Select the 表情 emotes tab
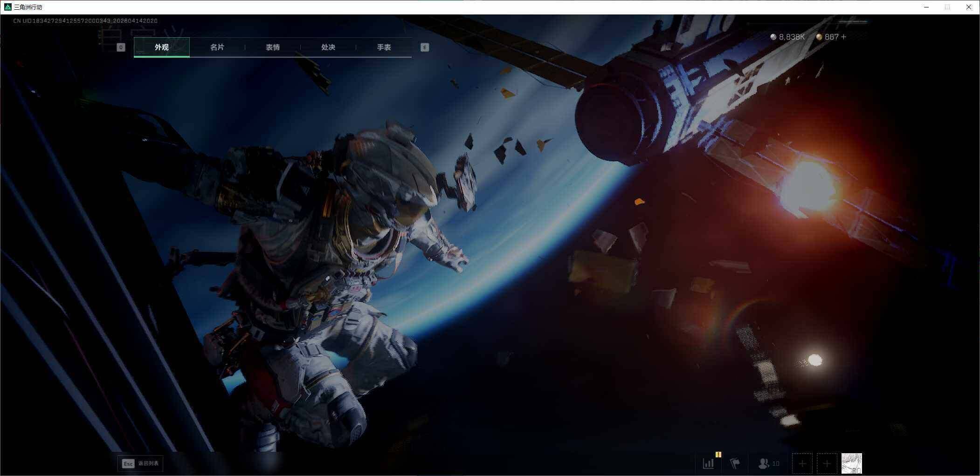 pos(272,47)
